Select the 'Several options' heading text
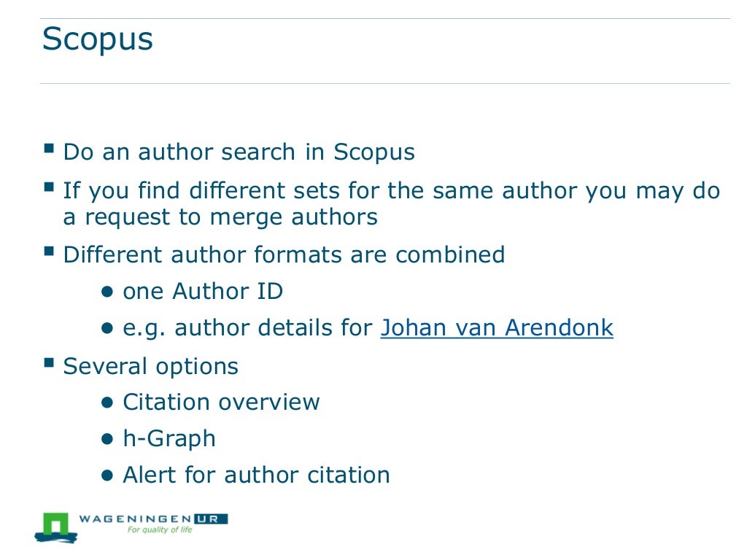747x560 pixels. coord(150,366)
